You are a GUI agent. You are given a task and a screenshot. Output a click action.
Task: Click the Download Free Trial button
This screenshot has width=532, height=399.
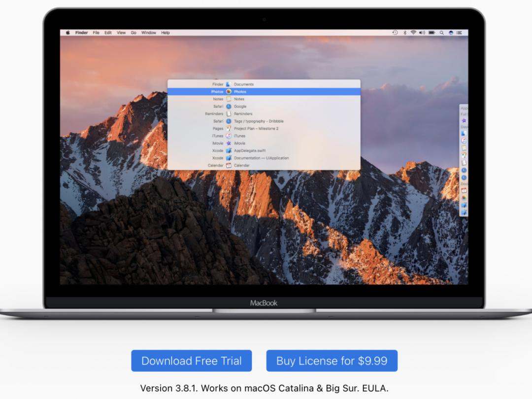pyautogui.click(x=191, y=361)
